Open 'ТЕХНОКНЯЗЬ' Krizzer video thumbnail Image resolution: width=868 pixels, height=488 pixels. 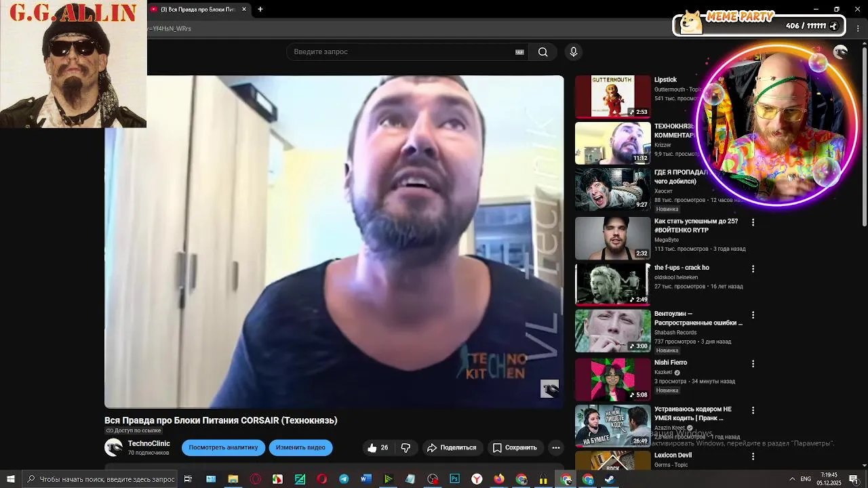[612, 143]
